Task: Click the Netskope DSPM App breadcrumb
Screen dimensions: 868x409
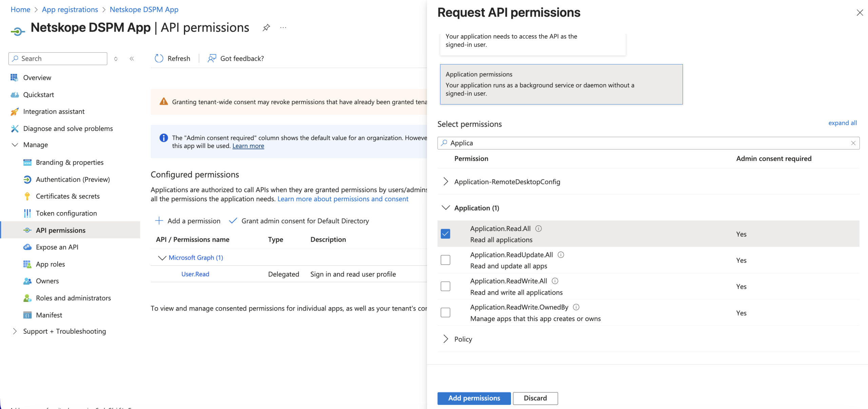Action: [144, 10]
